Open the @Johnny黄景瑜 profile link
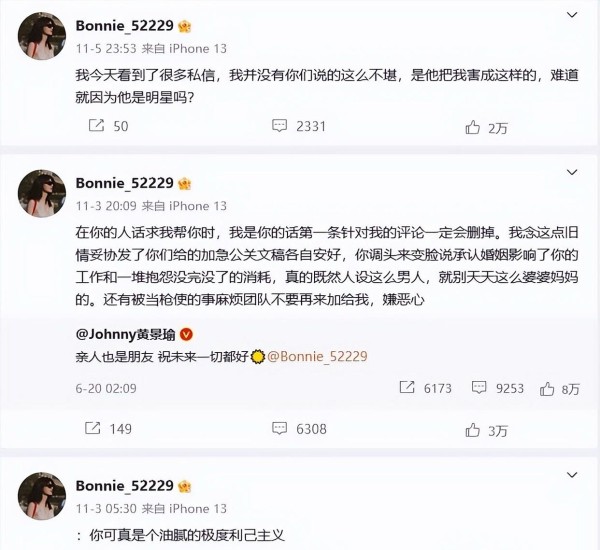The width and height of the screenshot is (600, 550). [126, 335]
